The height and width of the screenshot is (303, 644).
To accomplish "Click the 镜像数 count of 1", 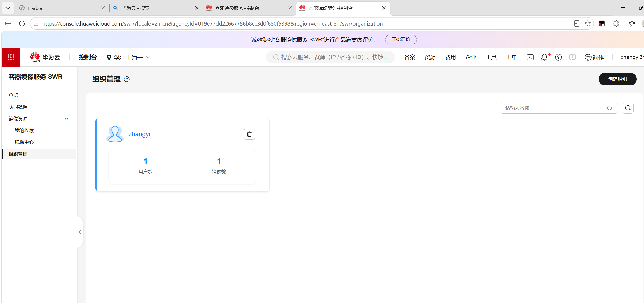I will click(219, 161).
